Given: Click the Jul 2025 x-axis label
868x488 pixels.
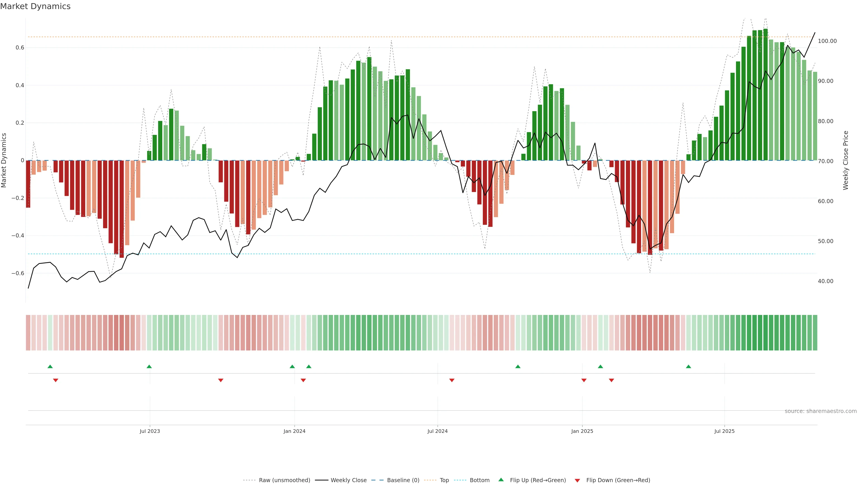Looking at the screenshot, I should point(724,431).
